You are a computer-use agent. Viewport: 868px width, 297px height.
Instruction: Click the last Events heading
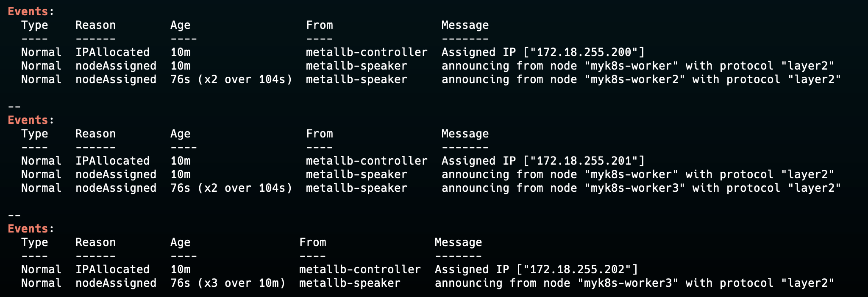coord(28,229)
